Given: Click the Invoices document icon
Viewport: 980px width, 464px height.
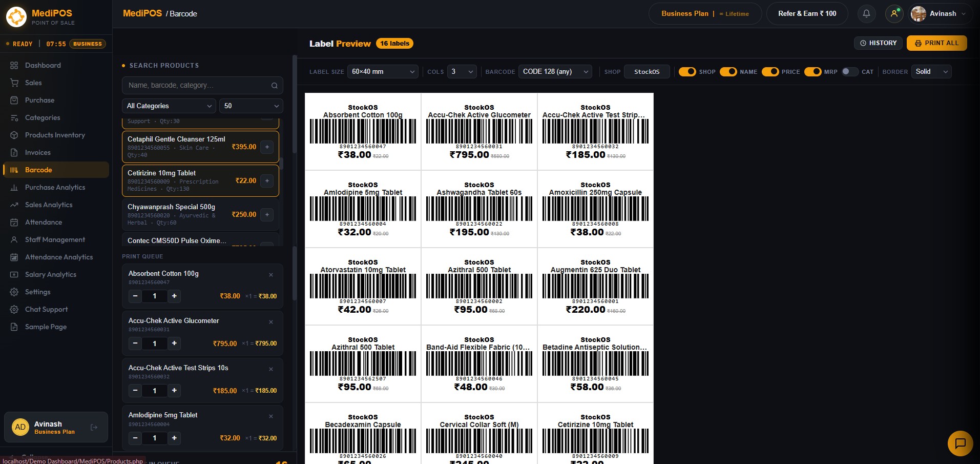Looking at the screenshot, I should [14, 152].
